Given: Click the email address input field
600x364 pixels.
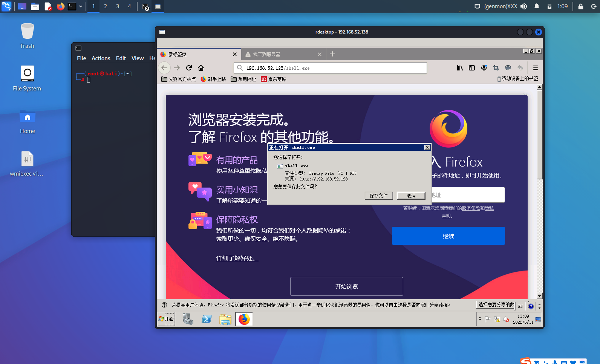Looking at the screenshot, I should 468,195.
